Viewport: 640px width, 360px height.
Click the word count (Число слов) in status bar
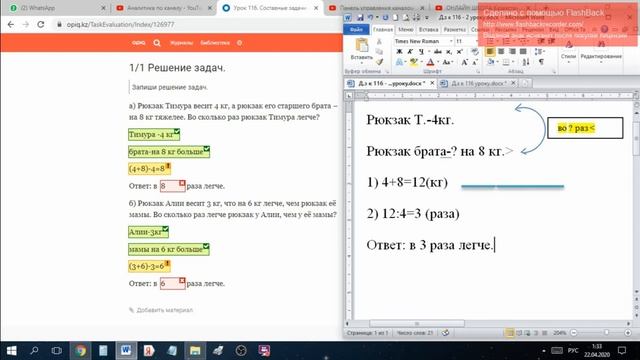tap(415, 333)
